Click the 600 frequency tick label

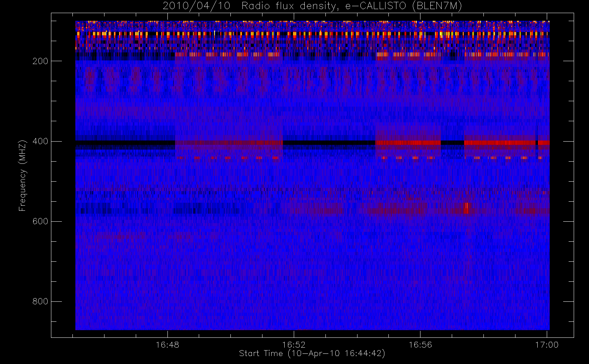pyautogui.click(x=40, y=221)
